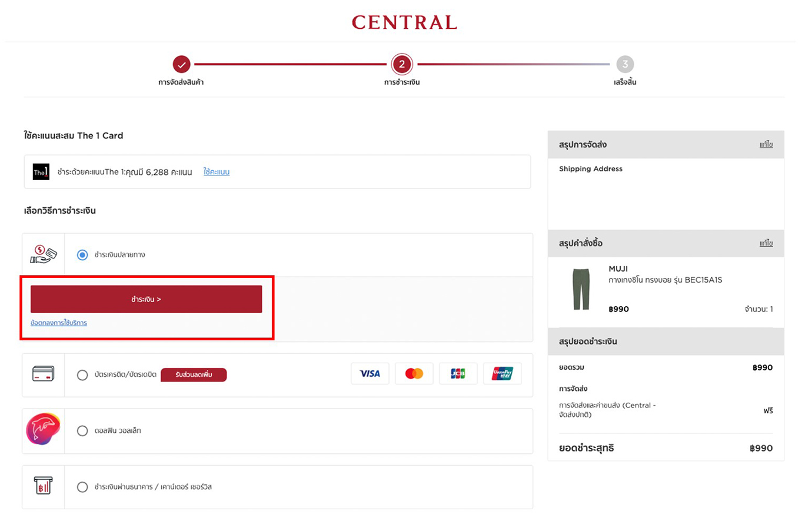Viewport: 812px width, 524px height.
Task: Click the red ชำระเงิน > pay button
Action: [146, 299]
